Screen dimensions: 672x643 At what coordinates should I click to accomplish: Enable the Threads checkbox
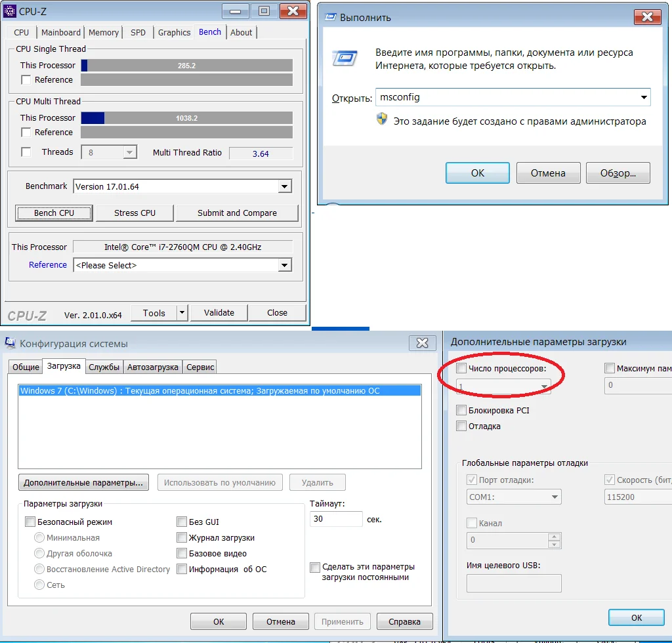coord(26,152)
